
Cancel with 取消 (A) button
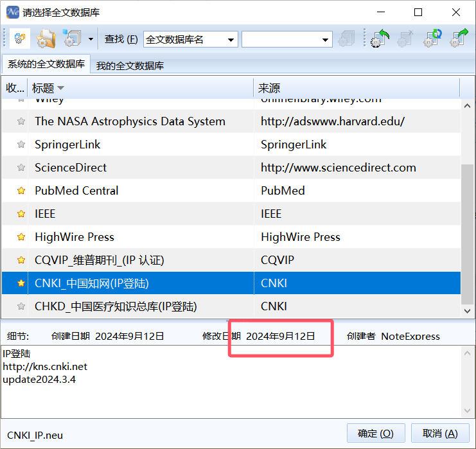(x=440, y=433)
